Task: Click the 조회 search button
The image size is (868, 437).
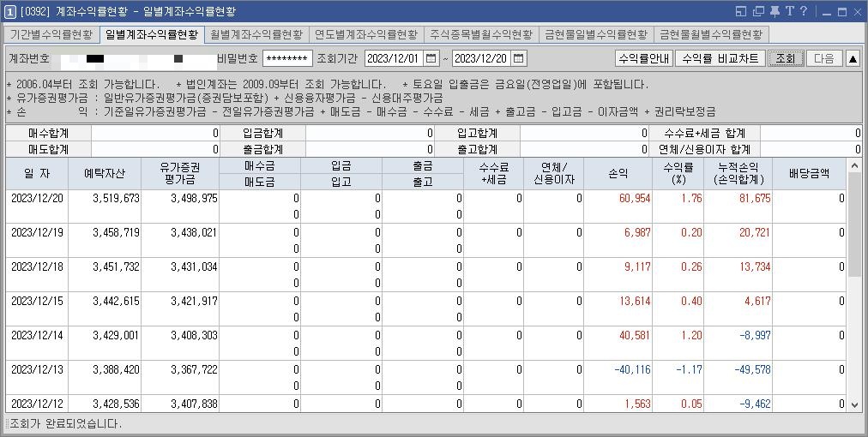Action: pyautogui.click(x=786, y=58)
